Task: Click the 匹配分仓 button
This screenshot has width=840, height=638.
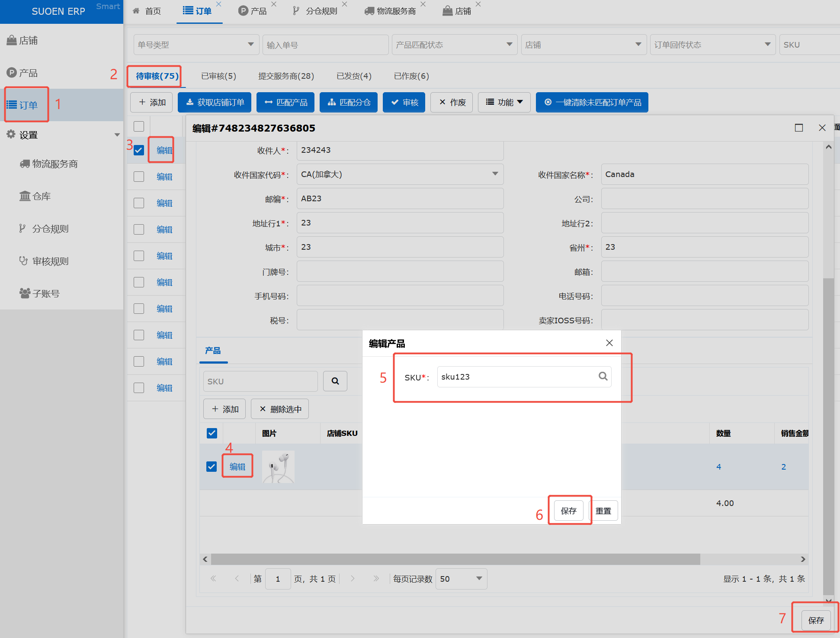Action: [349, 102]
